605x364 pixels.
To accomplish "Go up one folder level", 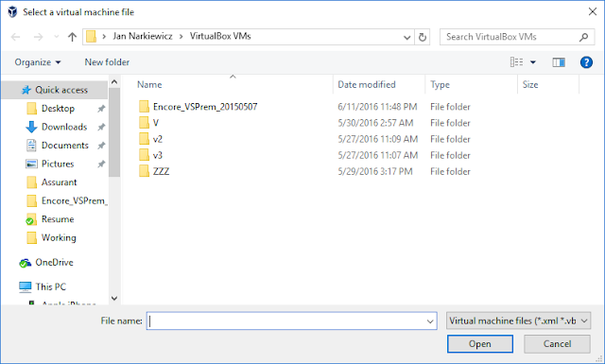I will 72,37.
